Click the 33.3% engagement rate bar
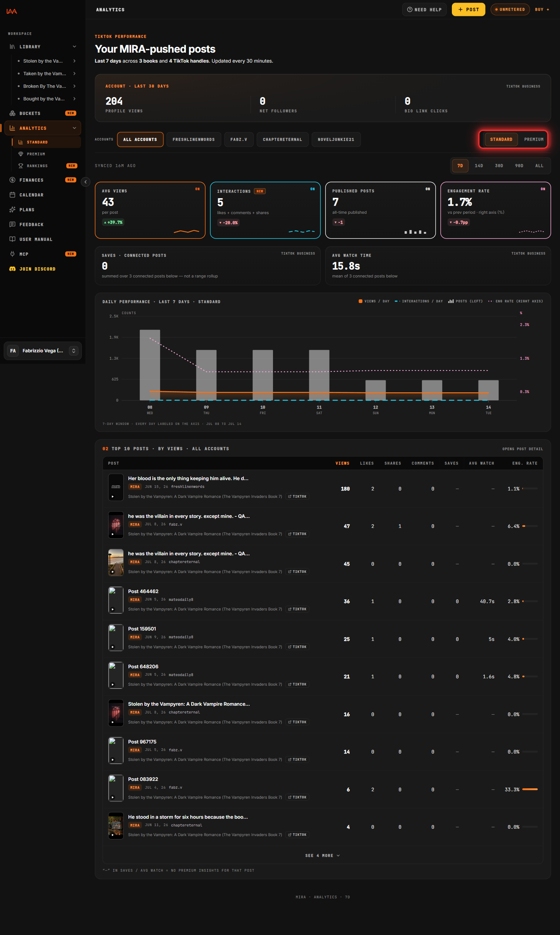Image resolution: width=560 pixels, height=935 pixels. pyautogui.click(x=530, y=789)
